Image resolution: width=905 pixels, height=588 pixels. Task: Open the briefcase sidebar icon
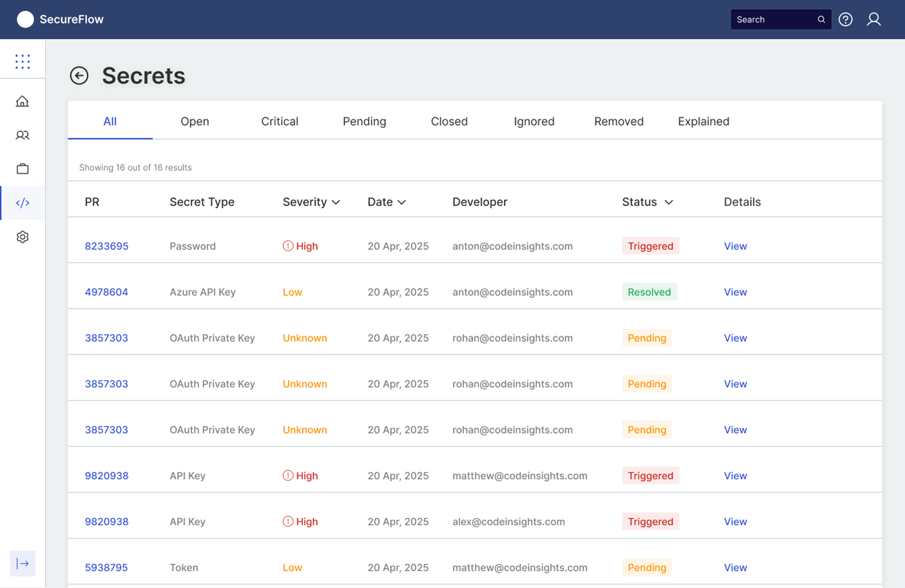click(x=22, y=169)
